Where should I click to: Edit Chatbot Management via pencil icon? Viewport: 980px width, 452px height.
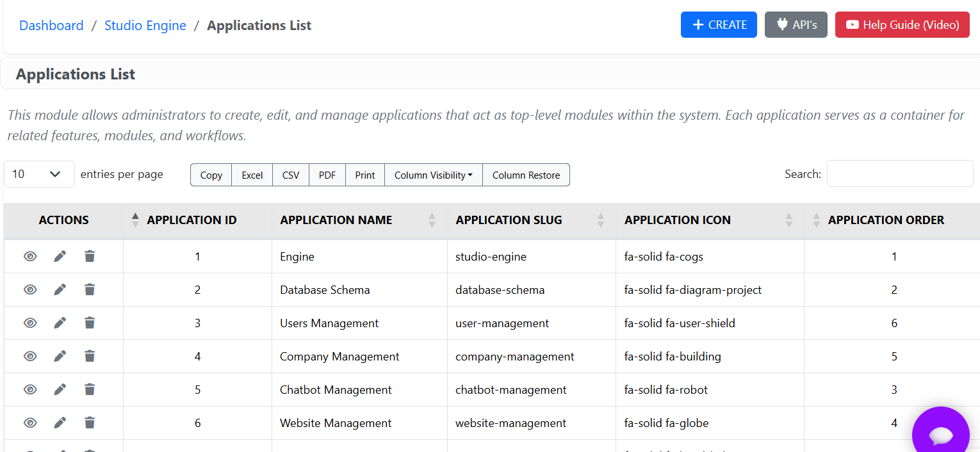(60, 389)
